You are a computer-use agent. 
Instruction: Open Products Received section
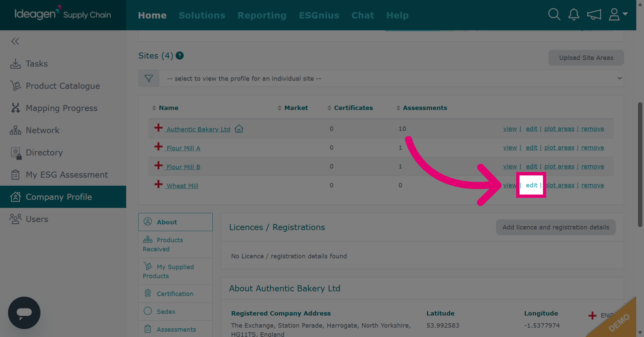[175, 244]
